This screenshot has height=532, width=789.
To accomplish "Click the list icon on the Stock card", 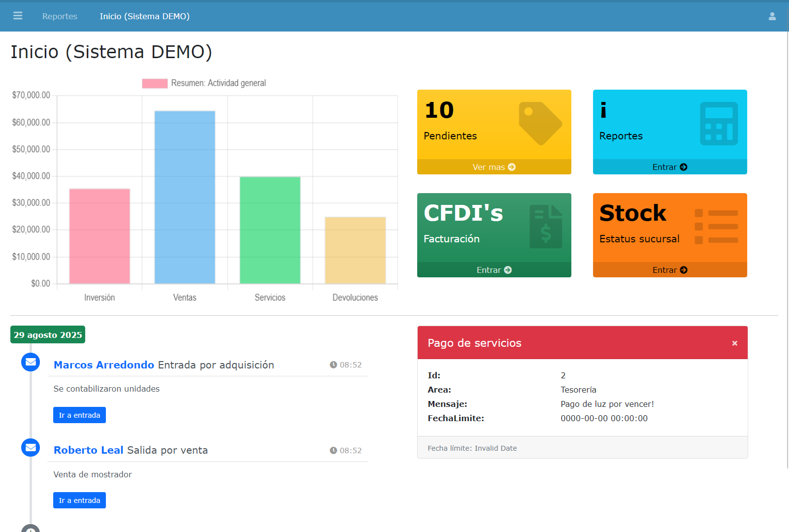I will (x=717, y=227).
